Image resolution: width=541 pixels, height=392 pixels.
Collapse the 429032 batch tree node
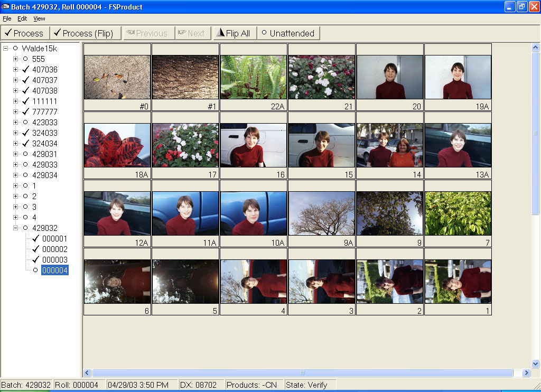(x=16, y=228)
